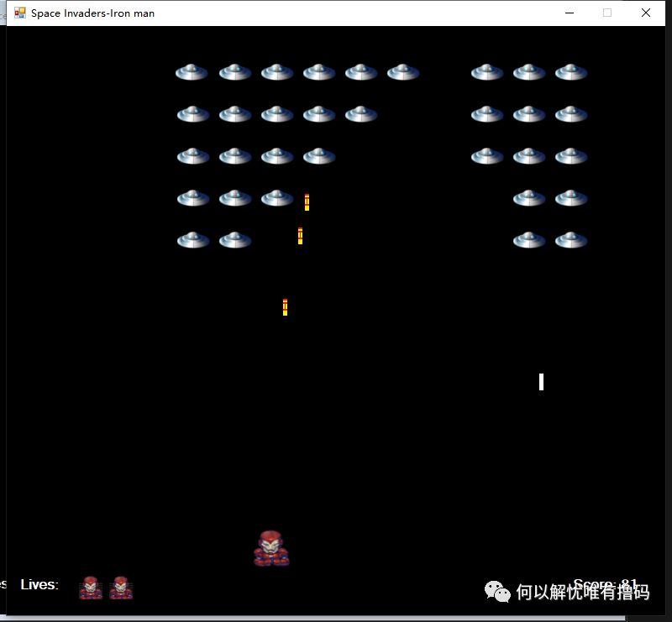
Task: Click the leftmost UFO of the right group, top row
Action: (487, 72)
